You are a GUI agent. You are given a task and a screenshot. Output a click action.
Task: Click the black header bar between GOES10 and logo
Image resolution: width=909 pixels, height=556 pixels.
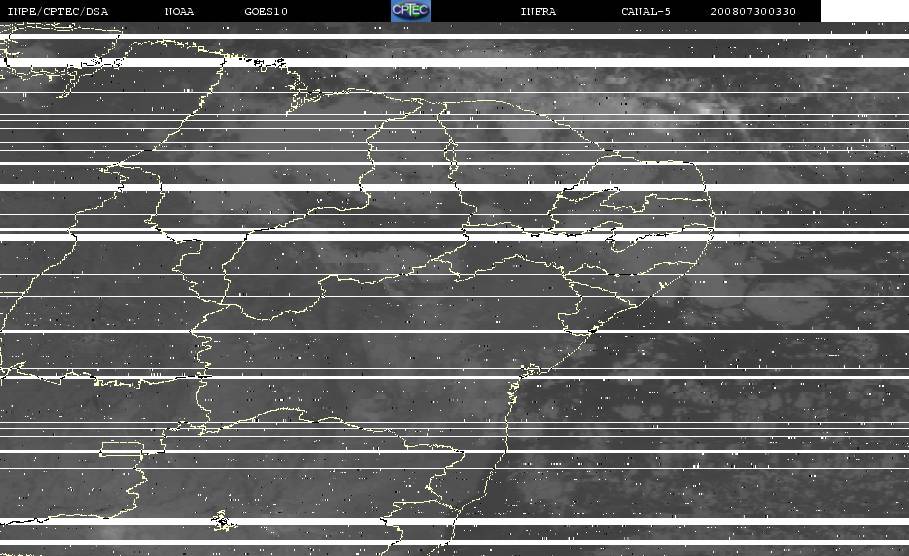click(339, 11)
